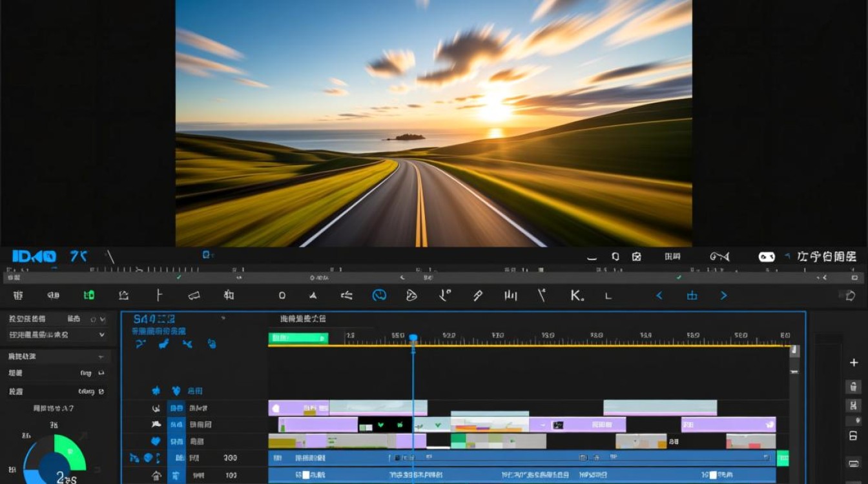Image resolution: width=868 pixels, height=484 pixels.
Task: Select the timeline panel title tab in blue
Action: coord(154,319)
